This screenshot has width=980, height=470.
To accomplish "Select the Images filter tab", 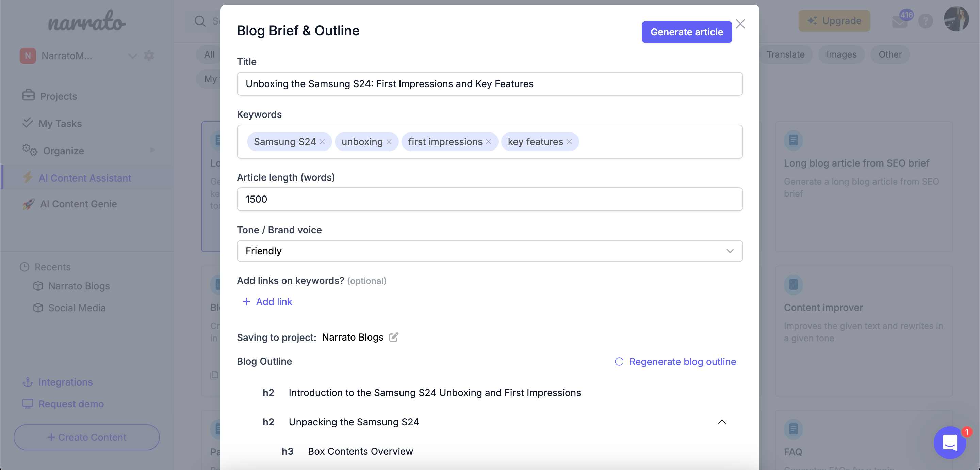I will click(x=841, y=54).
